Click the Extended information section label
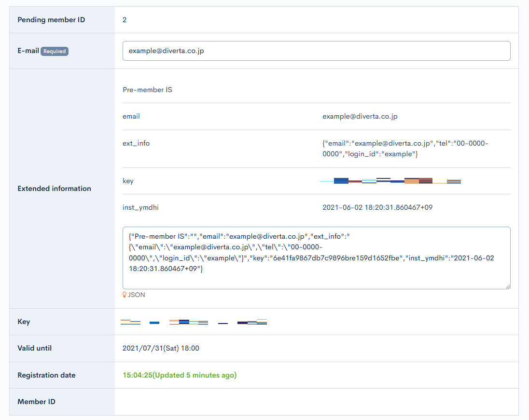Image resolution: width=529 pixels, height=420 pixels. [54, 189]
